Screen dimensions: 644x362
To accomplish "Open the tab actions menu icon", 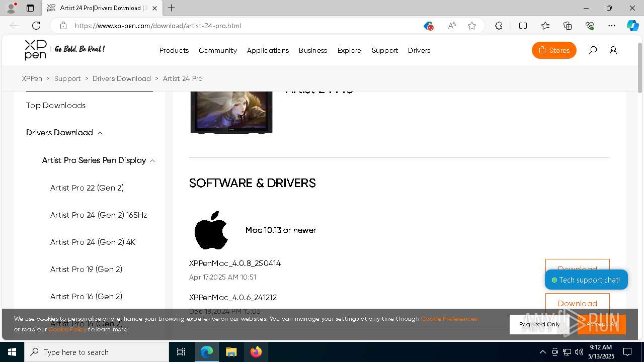I will pyautogui.click(x=30, y=8).
